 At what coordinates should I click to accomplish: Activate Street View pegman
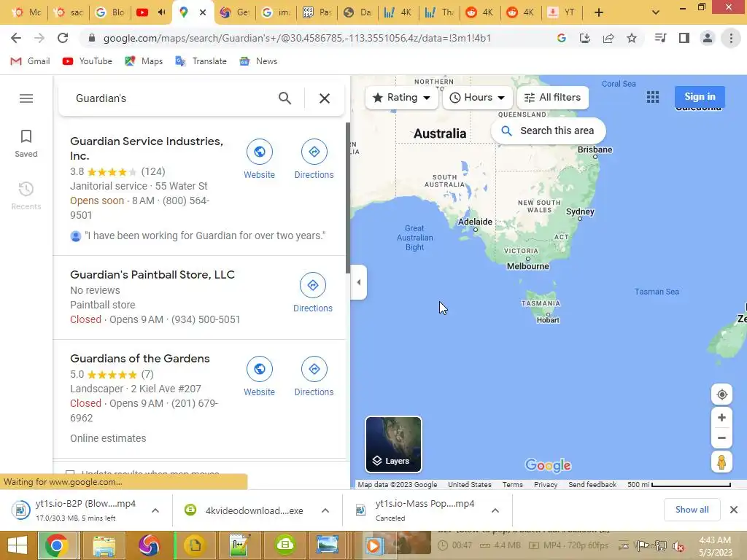click(x=721, y=462)
